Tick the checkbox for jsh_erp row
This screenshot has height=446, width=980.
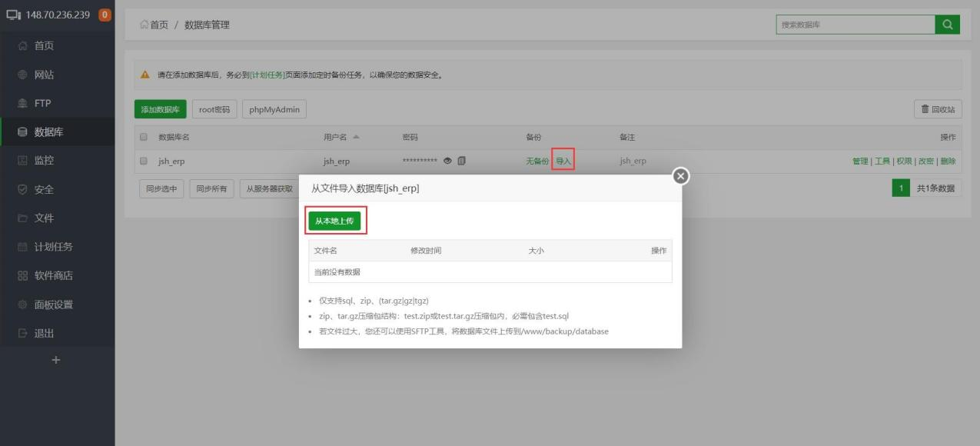[x=143, y=161]
